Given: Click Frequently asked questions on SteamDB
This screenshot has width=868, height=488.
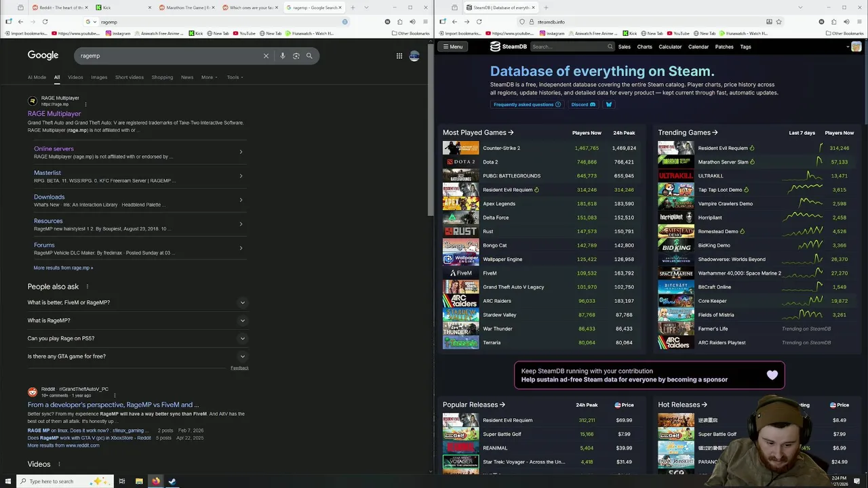Looking at the screenshot, I should point(526,104).
